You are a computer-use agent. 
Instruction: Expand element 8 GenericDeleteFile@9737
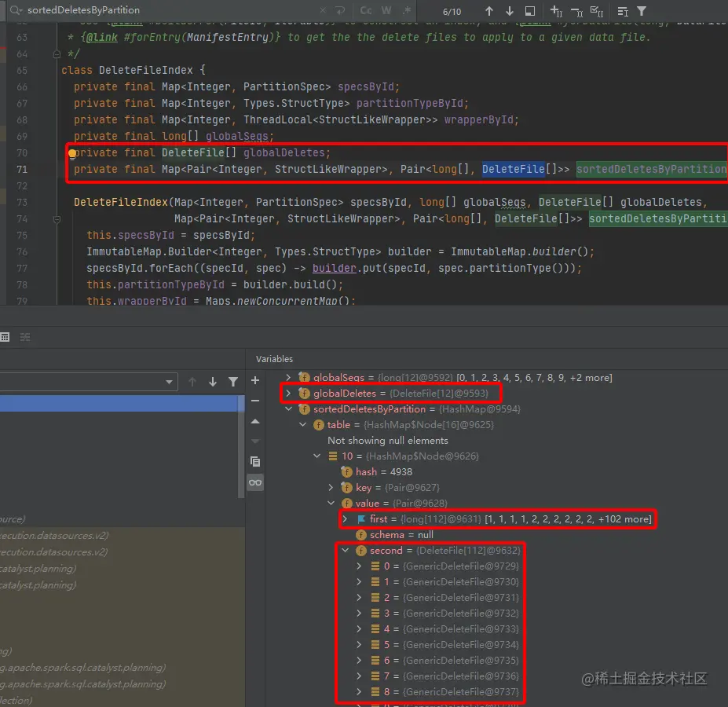click(x=360, y=691)
